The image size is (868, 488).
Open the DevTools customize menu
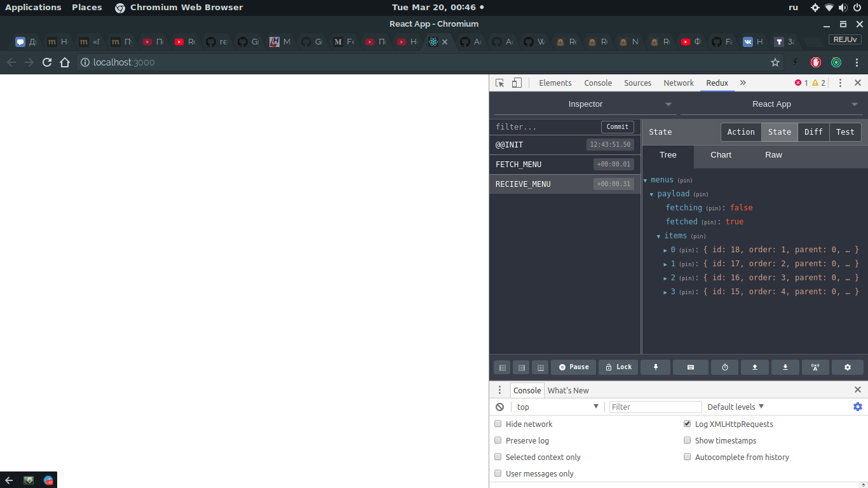click(x=840, y=83)
